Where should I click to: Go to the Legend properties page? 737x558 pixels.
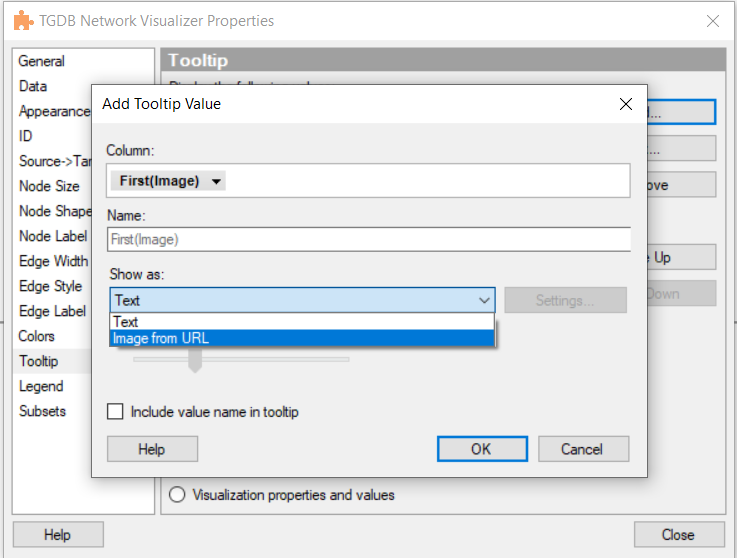(41, 386)
